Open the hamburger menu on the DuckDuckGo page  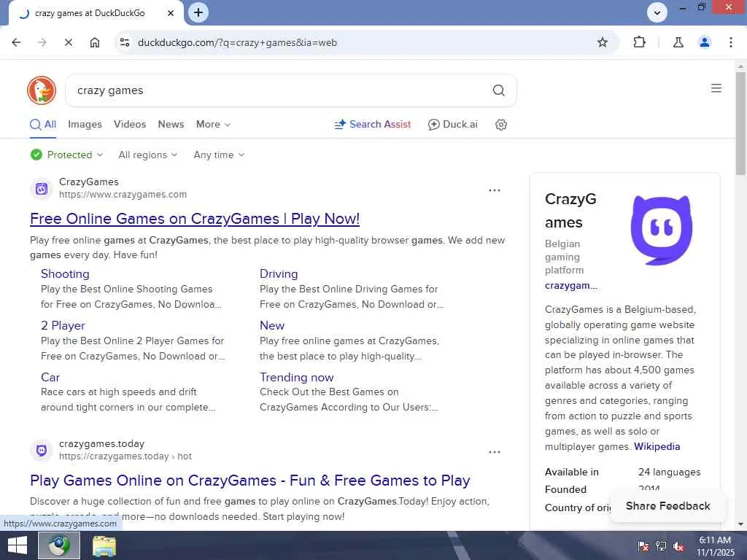click(x=716, y=88)
